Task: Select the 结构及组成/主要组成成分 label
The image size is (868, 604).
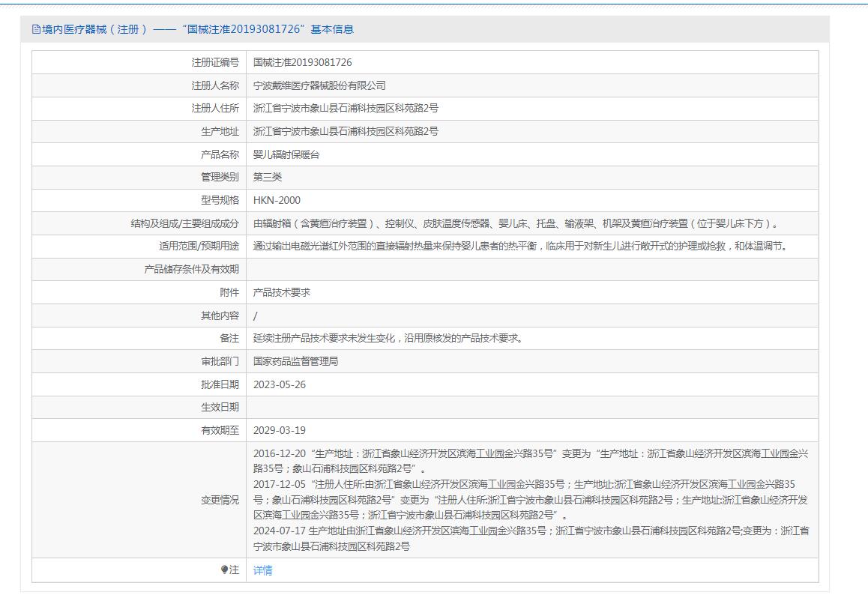Action: 185,223
